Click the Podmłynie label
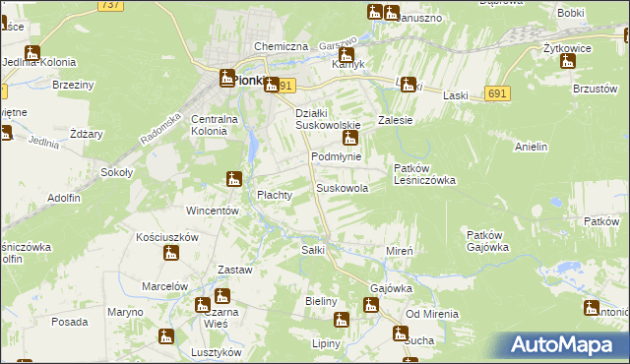Viewport: 630px width, 364px height. (337, 156)
